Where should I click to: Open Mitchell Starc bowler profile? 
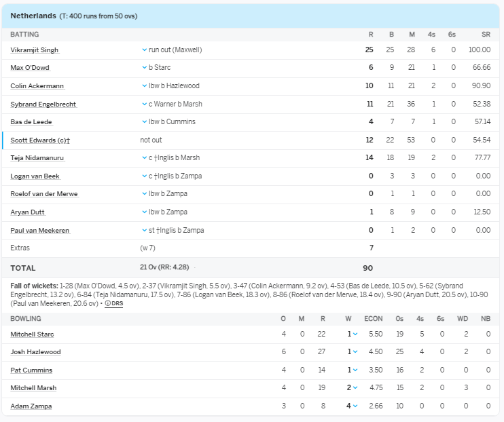click(32, 334)
